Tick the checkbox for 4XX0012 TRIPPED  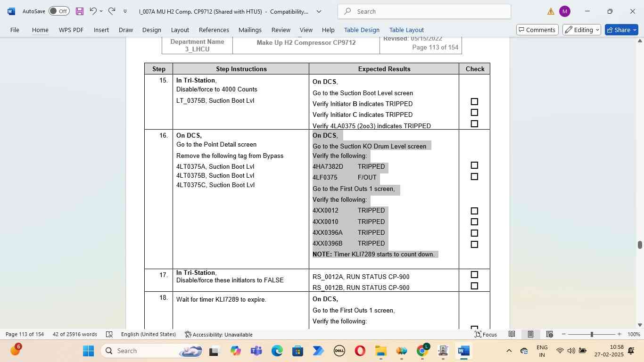[474, 211]
